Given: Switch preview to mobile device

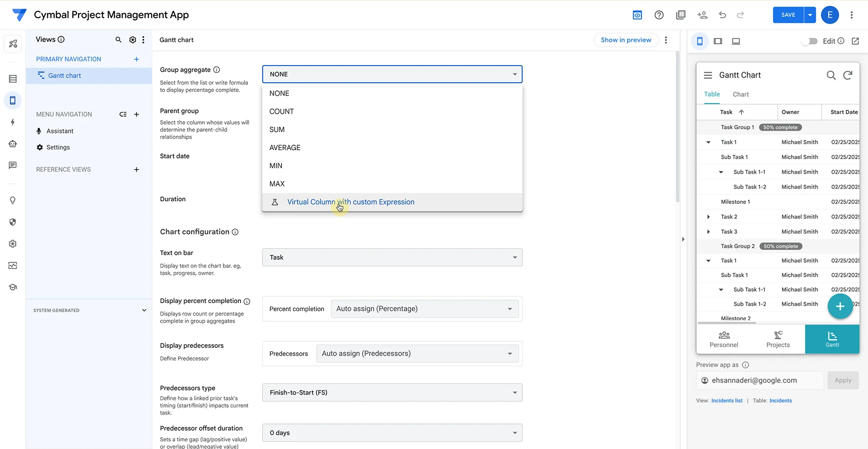Looking at the screenshot, I should click(700, 41).
